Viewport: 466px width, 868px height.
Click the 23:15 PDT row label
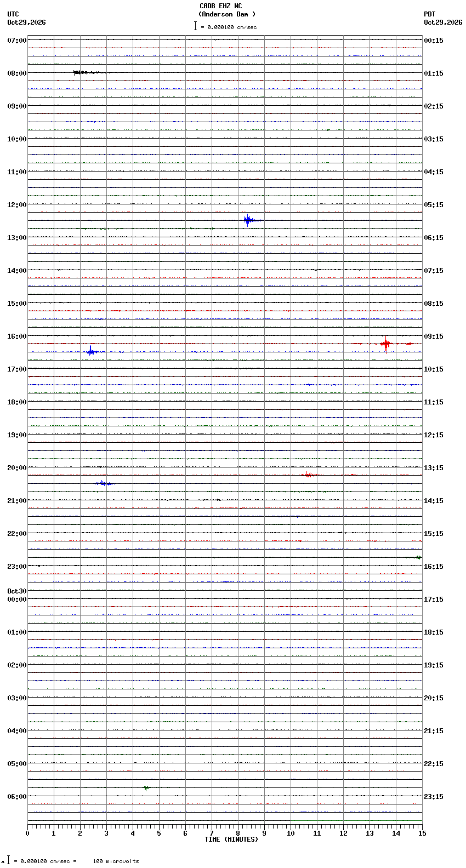tap(434, 797)
